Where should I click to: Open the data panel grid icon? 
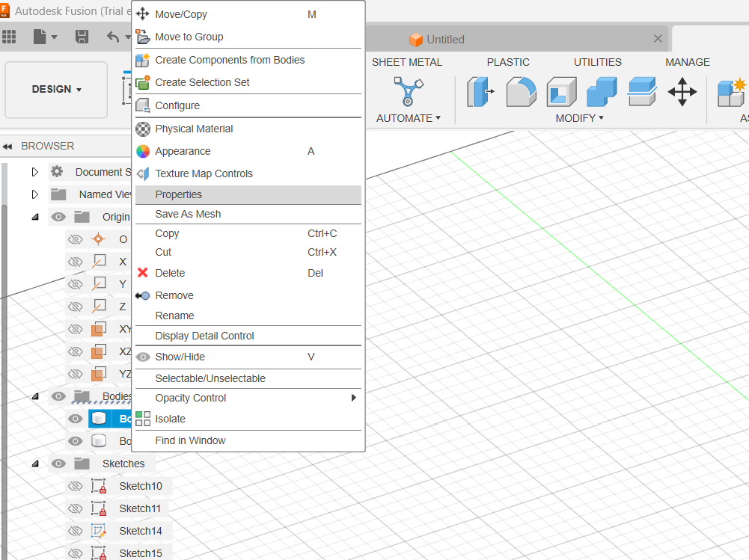pos(9,37)
